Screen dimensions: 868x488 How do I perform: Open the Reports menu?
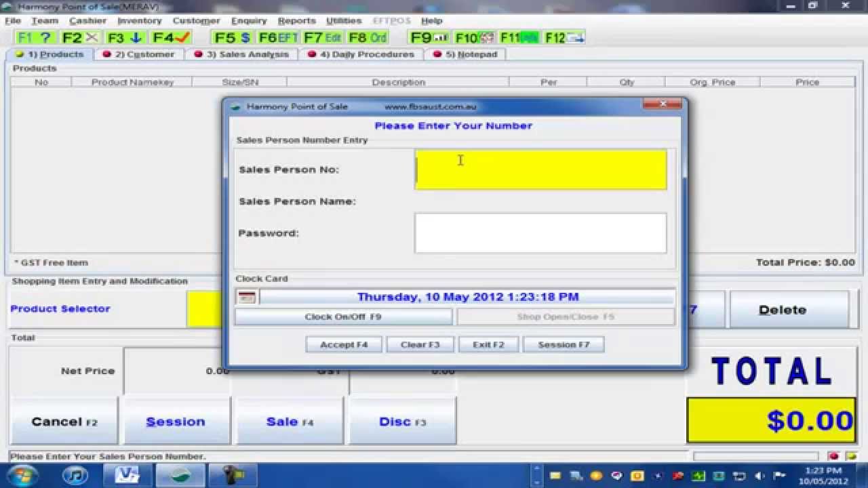[296, 20]
